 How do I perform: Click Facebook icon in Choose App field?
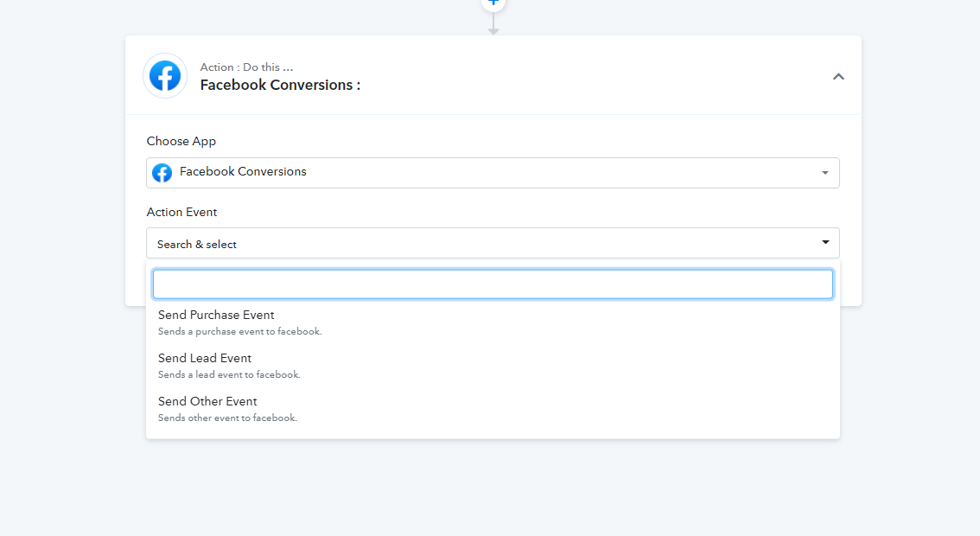tap(162, 173)
